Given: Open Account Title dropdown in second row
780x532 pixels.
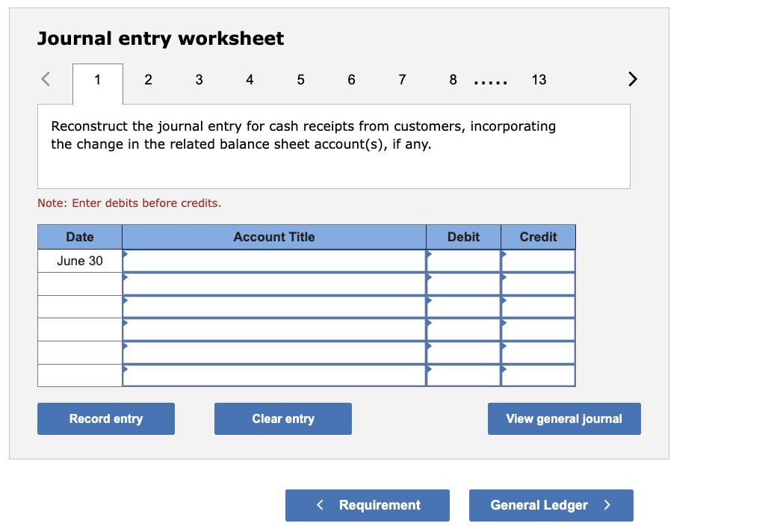Looking at the screenshot, I should point(274,284).
